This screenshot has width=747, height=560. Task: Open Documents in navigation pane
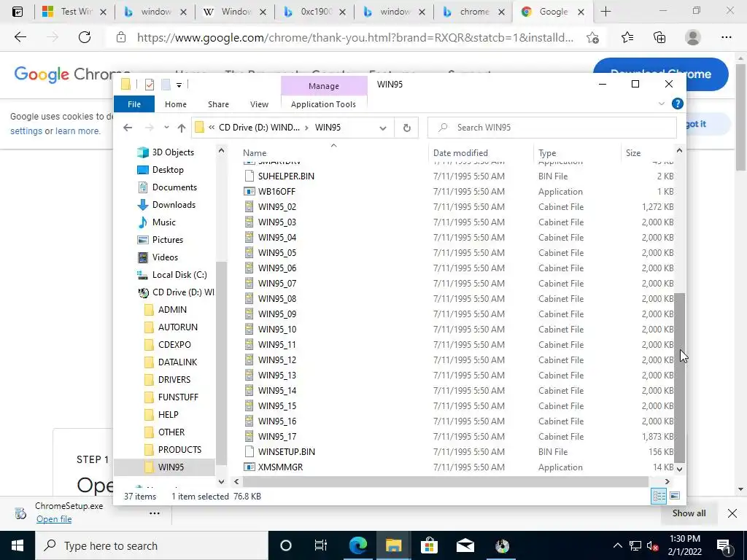(x=167, y=187)
